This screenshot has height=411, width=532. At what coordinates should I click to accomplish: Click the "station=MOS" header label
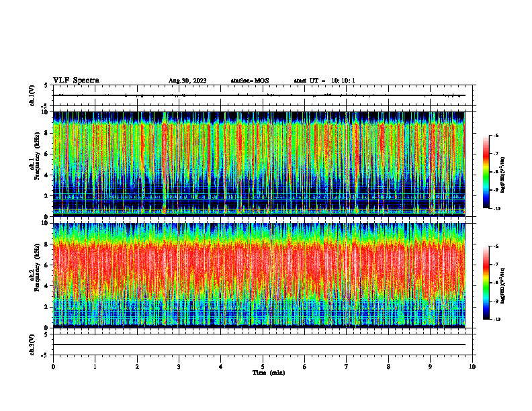[250, 81]
